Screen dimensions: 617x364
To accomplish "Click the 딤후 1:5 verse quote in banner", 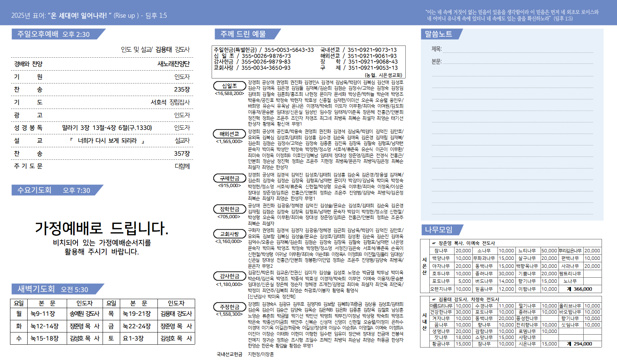I will [x=512, y=15].
